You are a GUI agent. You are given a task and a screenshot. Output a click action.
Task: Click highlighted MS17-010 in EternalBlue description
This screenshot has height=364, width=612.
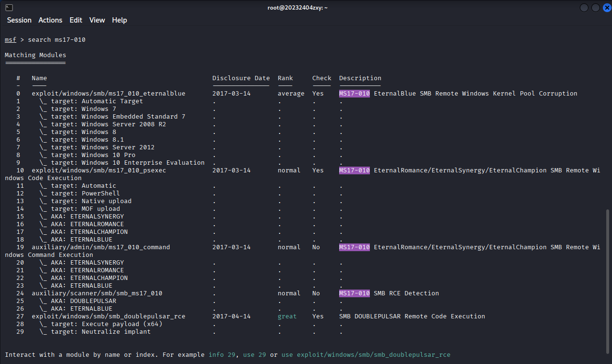[355, 94]
